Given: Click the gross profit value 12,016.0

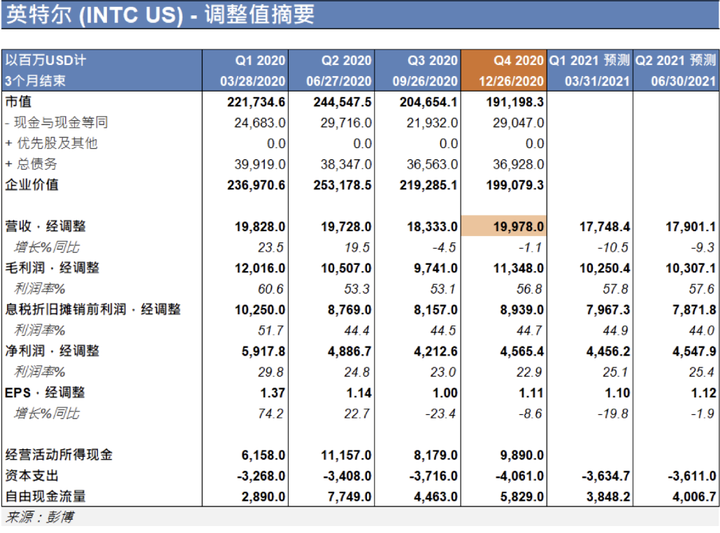Looking at the screenshot, I should (260, 268).
